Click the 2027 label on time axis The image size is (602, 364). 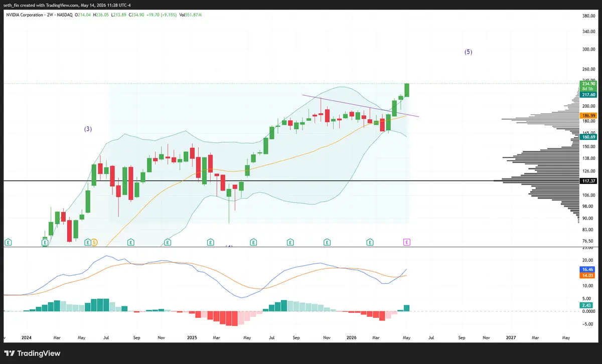pyautogui.click(x=510, y=338)
